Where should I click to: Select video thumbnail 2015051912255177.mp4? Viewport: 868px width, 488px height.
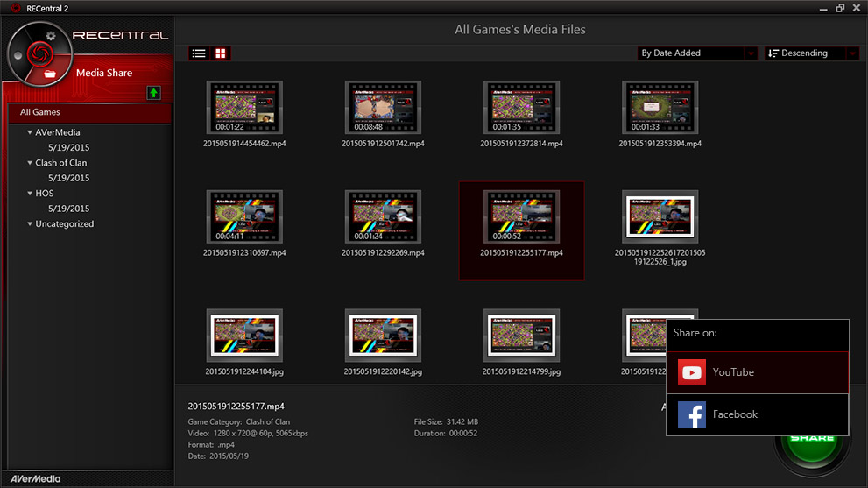pos(521,216)
